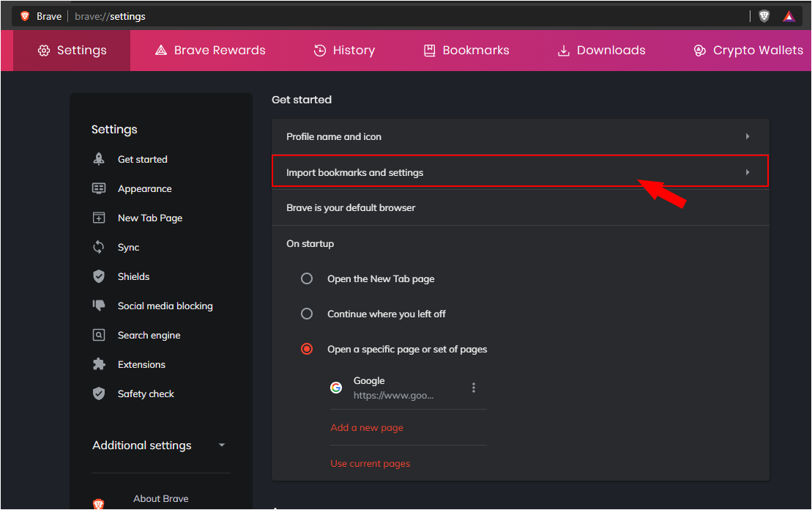Image resolution: width=812 pixels, height=510 pixels.
Task: Click the Brave Rewards triangle icon in nav bar
Action: click(x=161, y=51)
